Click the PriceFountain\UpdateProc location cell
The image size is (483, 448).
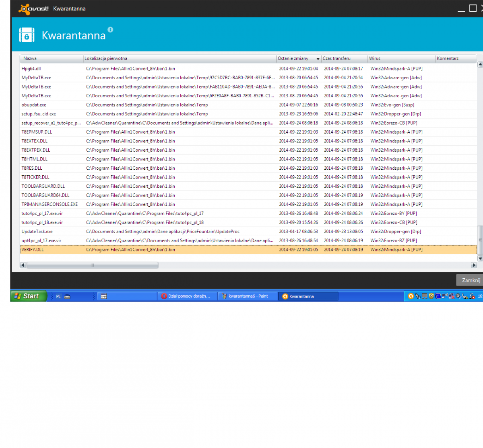pos(163,232)
